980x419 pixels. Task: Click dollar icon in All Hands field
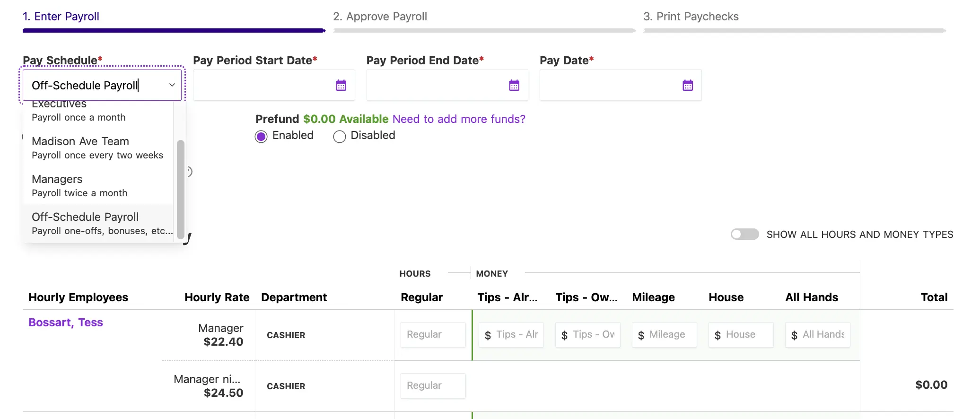[x=794, y=335]
